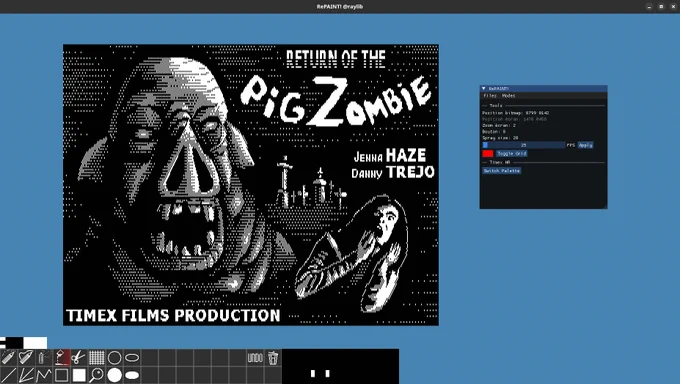This screenshot has width=680, height=384.
Task: Select the zigzag polyline tool
Action: (x=43, y=375)
